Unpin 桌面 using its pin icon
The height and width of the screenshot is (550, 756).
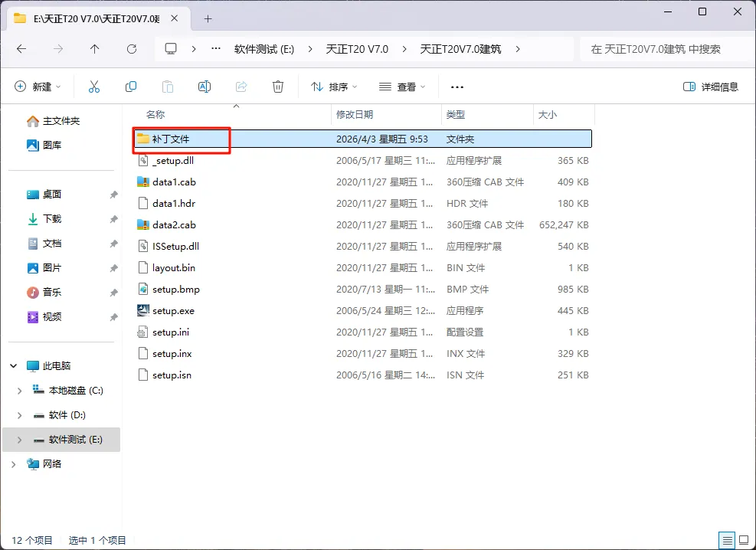point(113,195)
